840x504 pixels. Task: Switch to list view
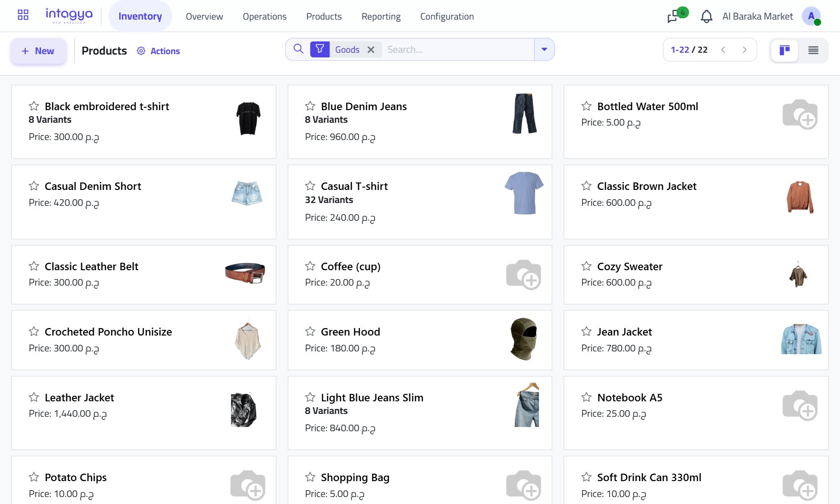(813, 50)
